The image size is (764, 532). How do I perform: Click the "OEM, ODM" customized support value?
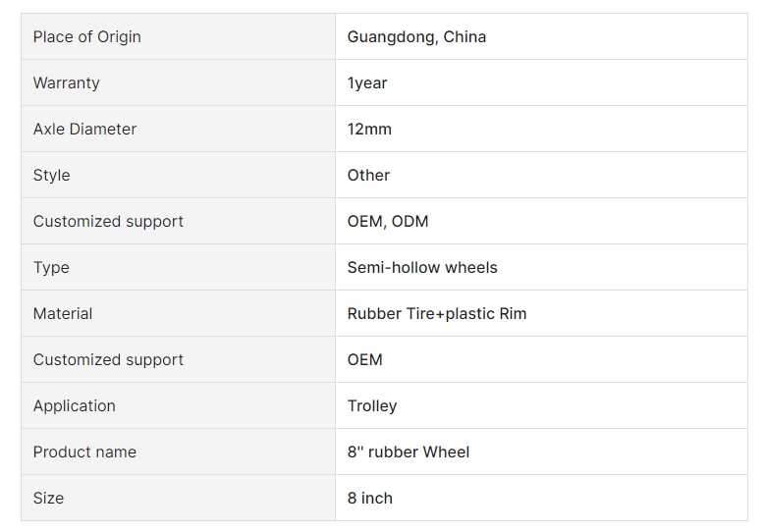[x=388, y=222]
